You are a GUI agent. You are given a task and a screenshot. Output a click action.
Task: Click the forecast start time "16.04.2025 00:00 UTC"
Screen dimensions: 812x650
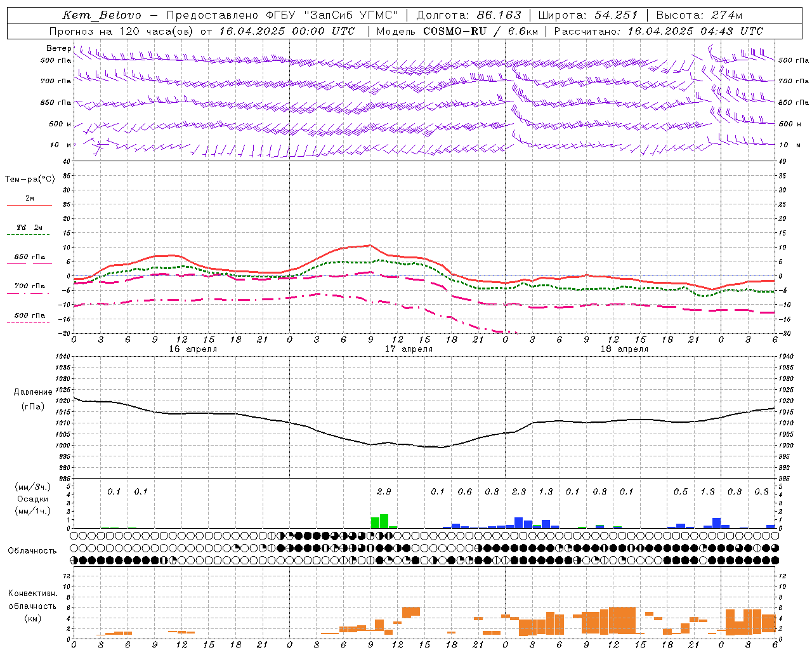coord(287,31)
